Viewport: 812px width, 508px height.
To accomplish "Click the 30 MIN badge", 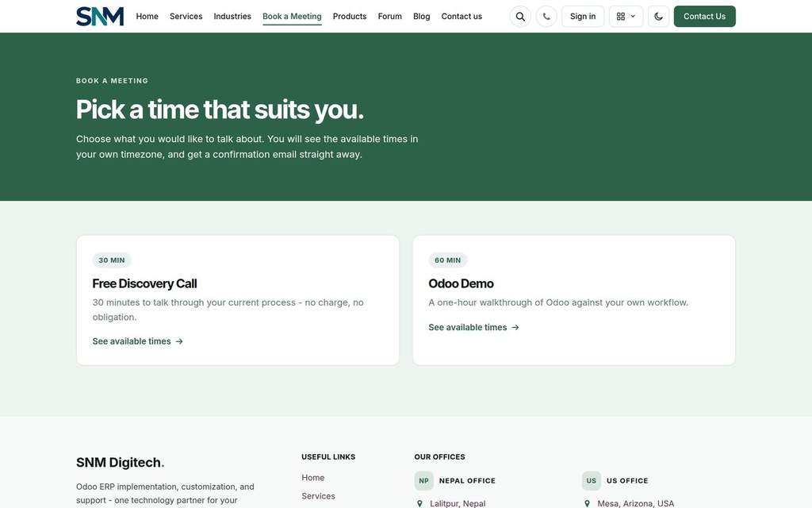I will pyautogui.click(x=112, y=260).
